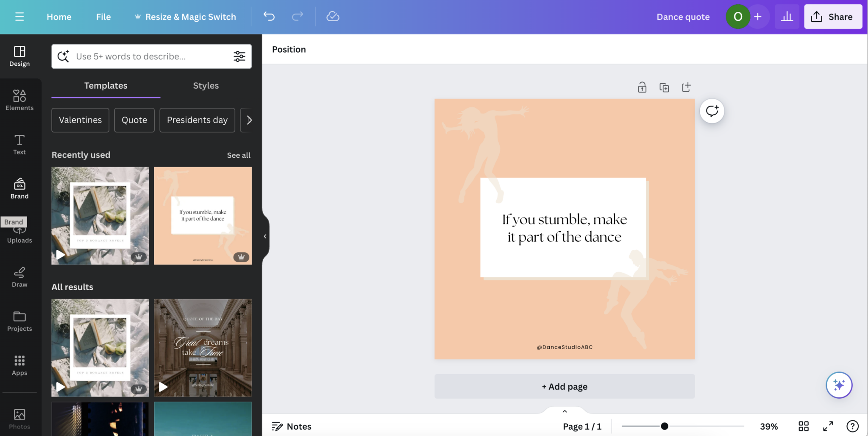Lock the page using padlock icon

(x=642, y=87)
